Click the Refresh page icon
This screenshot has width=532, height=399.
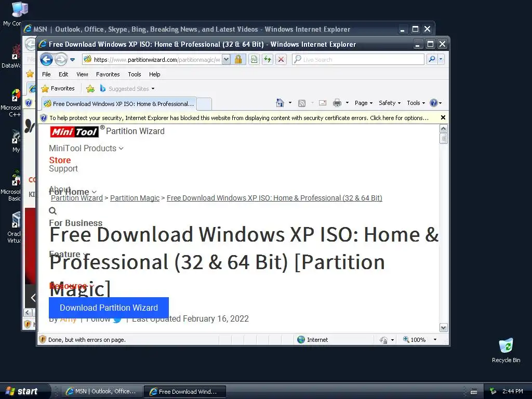pos(268,60)
